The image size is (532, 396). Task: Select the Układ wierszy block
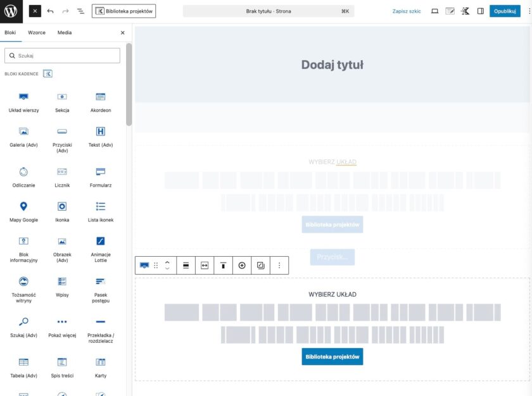coord(23,102)
